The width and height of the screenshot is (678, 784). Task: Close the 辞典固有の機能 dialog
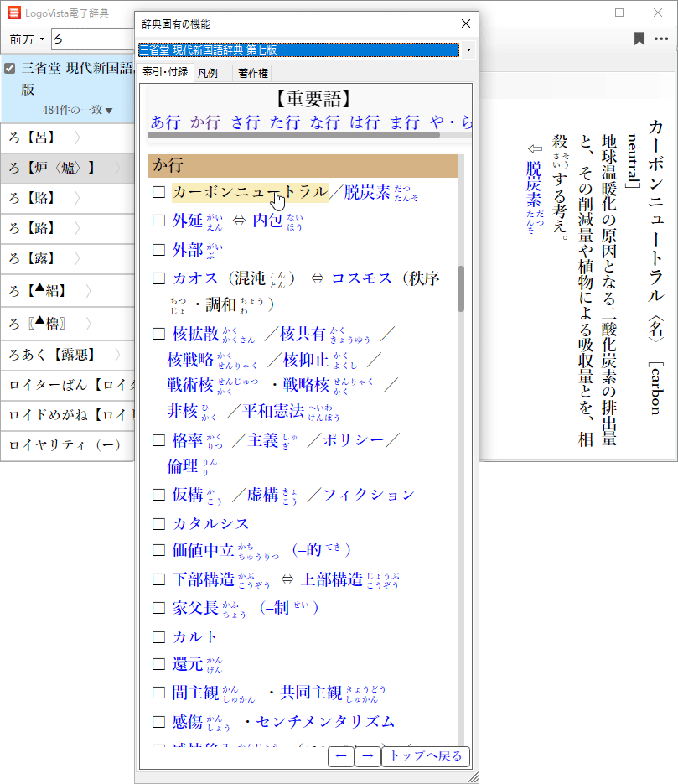point(466,23)
